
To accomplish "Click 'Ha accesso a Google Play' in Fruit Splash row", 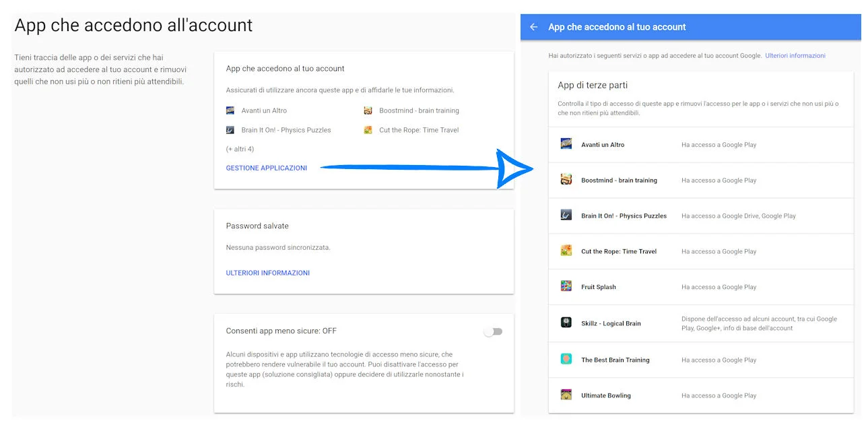I will click(x=719, y=288).
